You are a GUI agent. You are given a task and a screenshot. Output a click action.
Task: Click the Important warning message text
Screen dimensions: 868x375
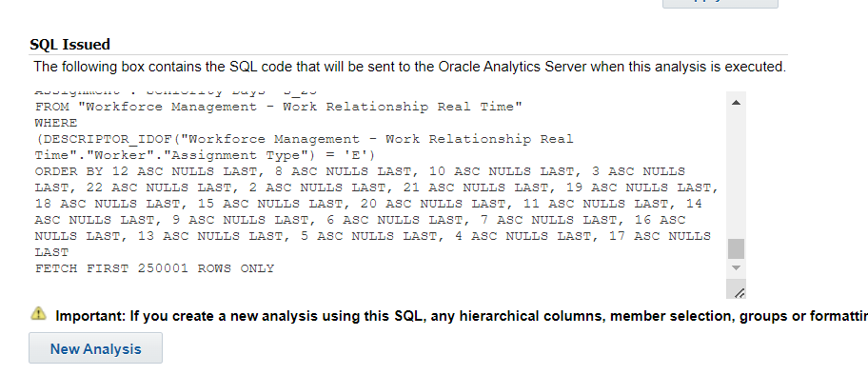[x=461, y=316]
